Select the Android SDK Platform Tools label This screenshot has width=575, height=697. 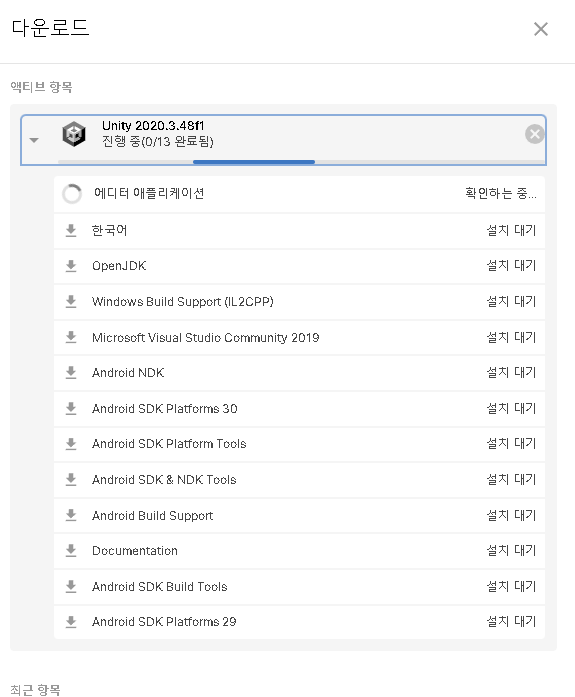point(169,444)
